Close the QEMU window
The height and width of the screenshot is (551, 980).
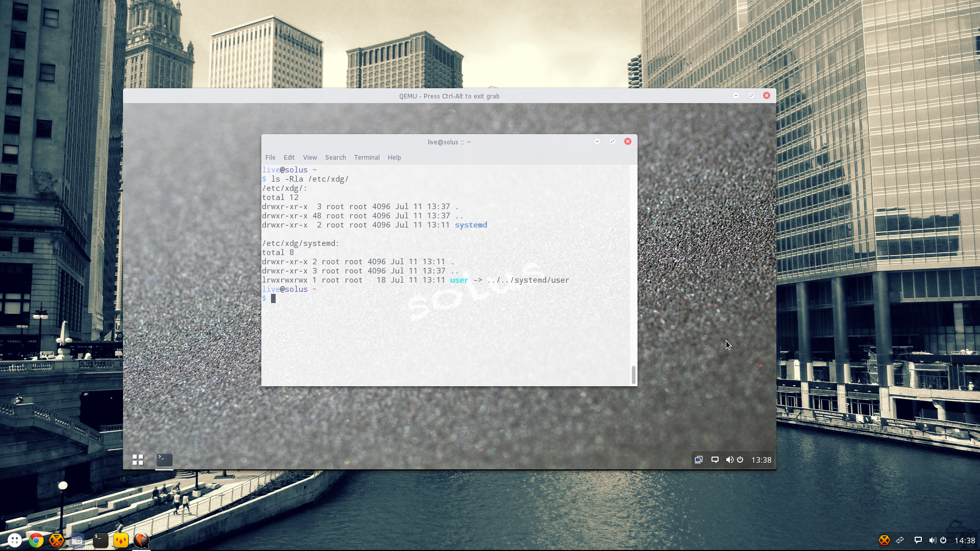[x=767, y=95]
